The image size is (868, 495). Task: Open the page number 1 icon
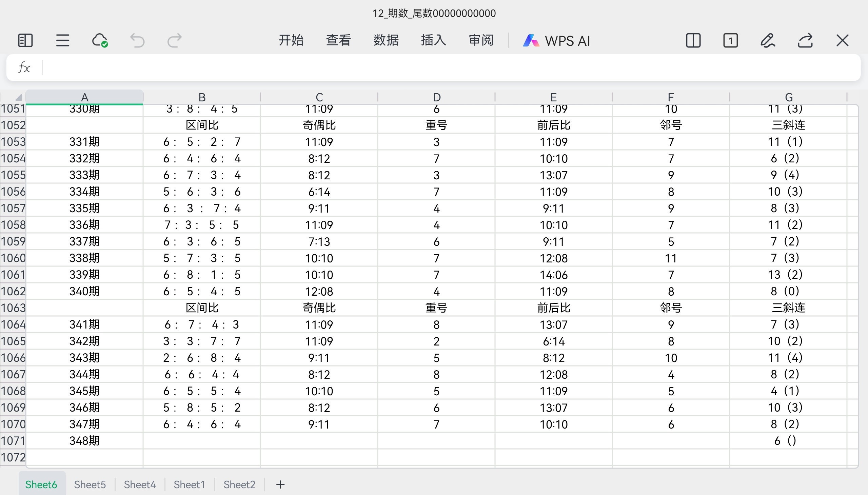(730, 40)
